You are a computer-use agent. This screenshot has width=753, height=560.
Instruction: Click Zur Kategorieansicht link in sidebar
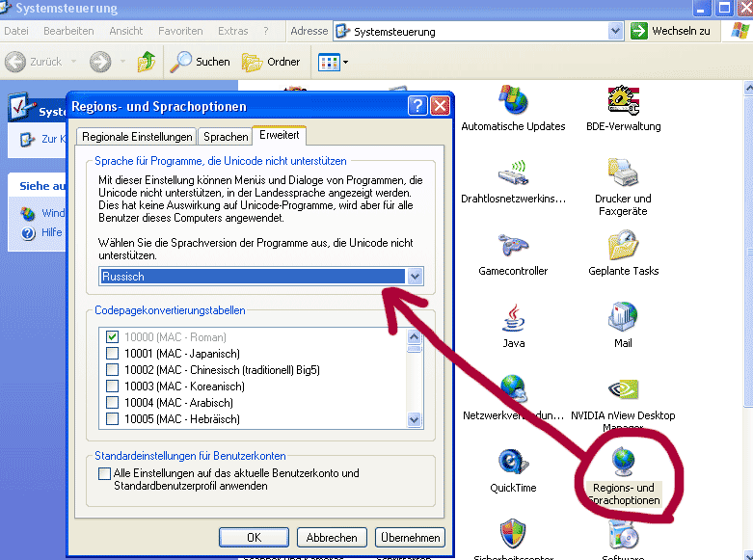[x=53, y=139]
